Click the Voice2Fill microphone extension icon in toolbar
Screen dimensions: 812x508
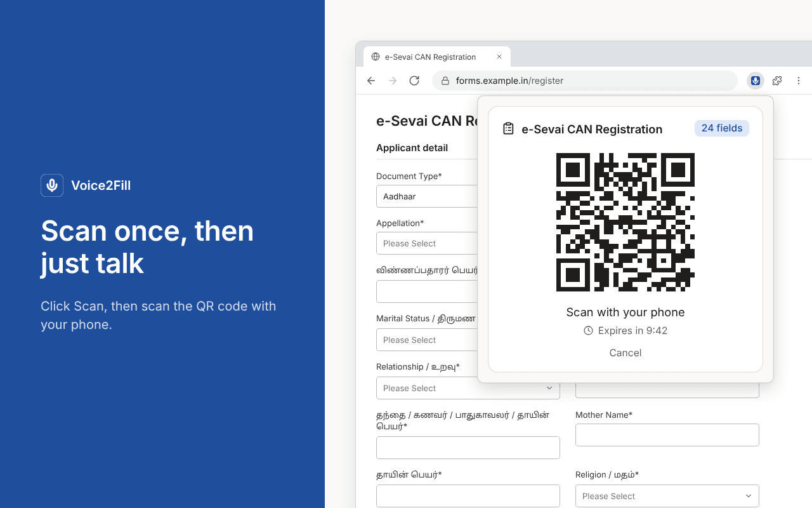click(755, 81)
